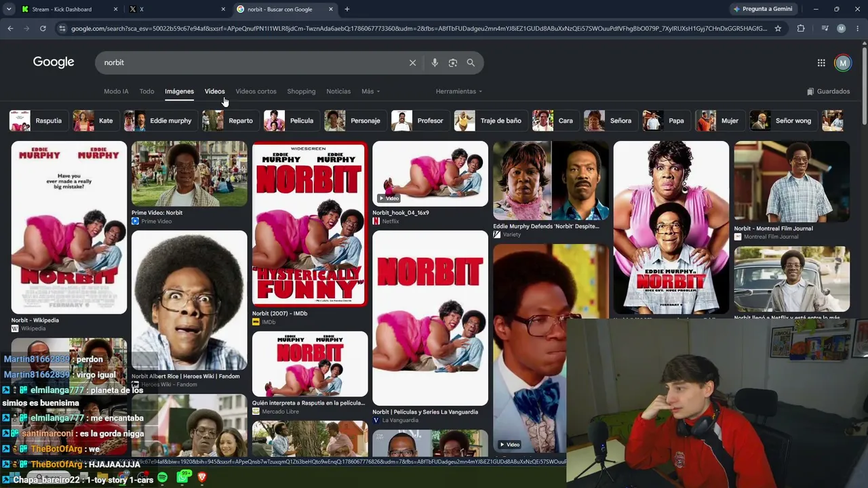Image resolution: width=868 pixels, height=488 pixels.
Task: Filter images by the Personaje chip
Action: coord(355,121)
